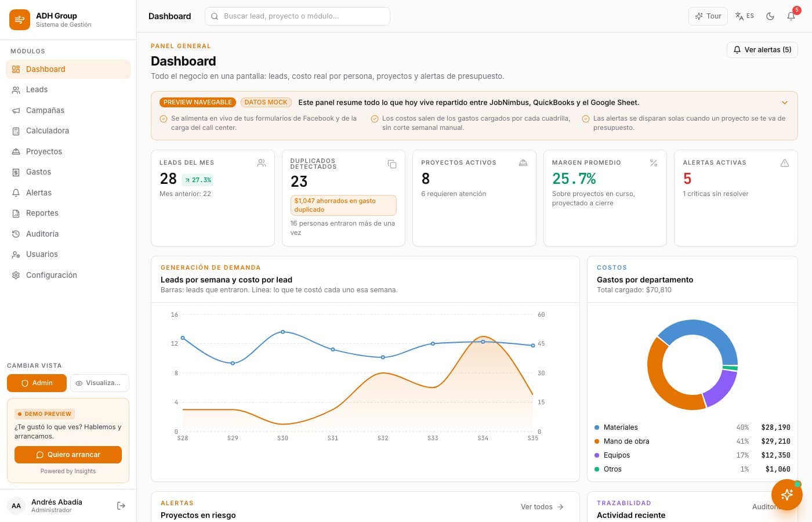This screenshot has height=522, width=812.
Task: Click the Materiales blue legend dot
Action: 597,427
